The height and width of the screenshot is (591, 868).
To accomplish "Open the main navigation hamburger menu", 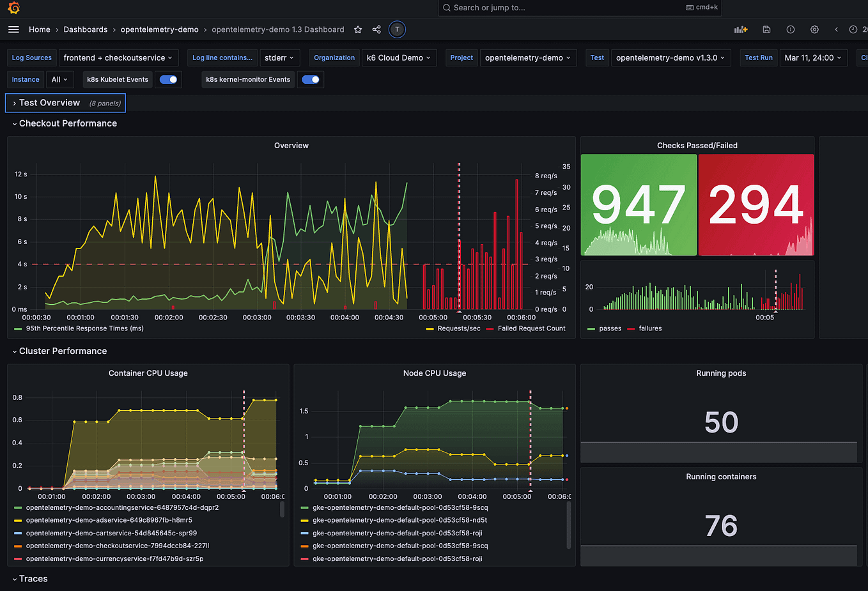I will click(x=13, y=29).
